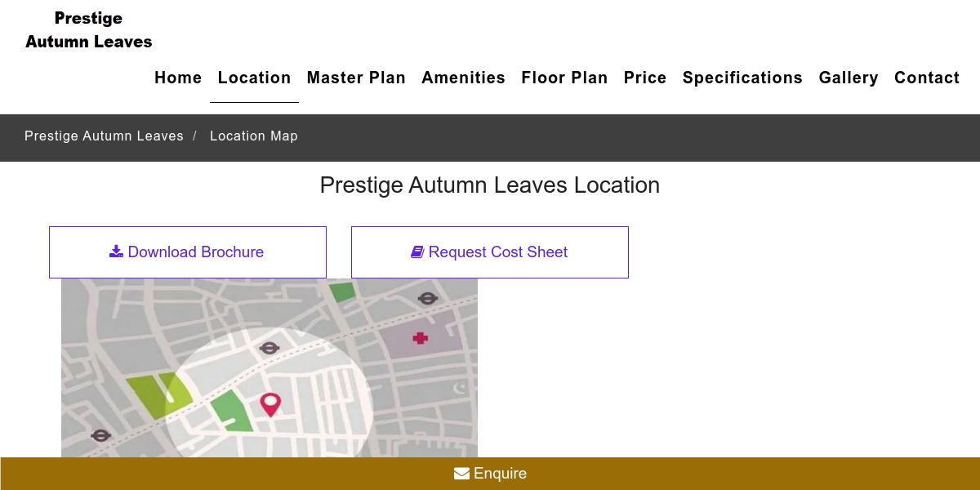Click the download icon beside Download Brochure
The height and width of the screenshot is (490, 980).
click(116, 252)
